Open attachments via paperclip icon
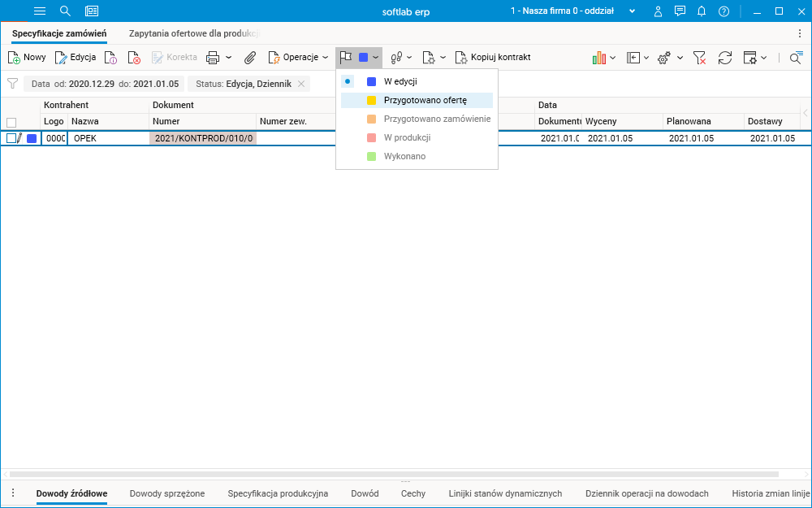 pos(250,58)
